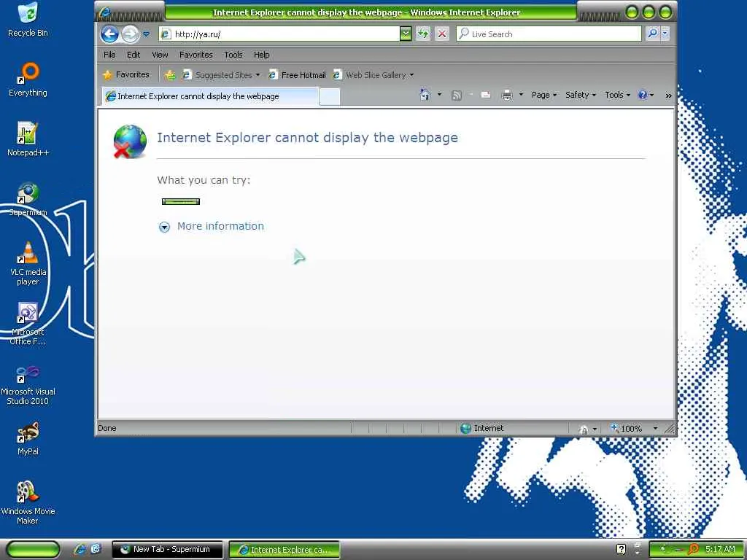Click the Home icon in command bar
Image resolution: width=747 pixels, height=560 pixels.
pyautogui.click(x=425, y=95)
